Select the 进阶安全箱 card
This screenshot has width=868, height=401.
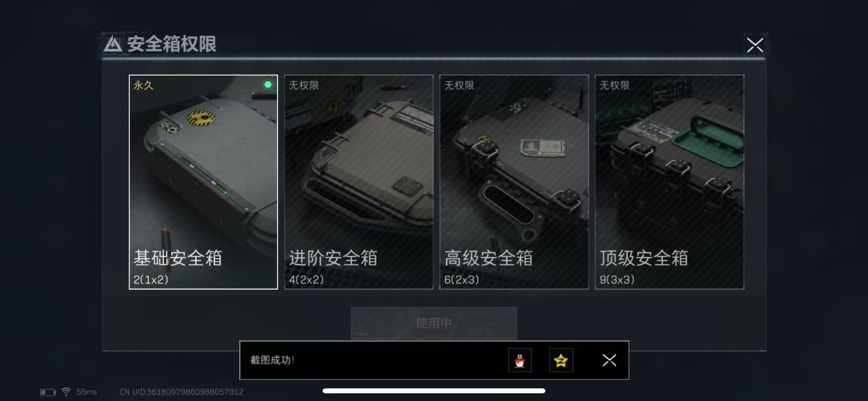tap(359, 182)
